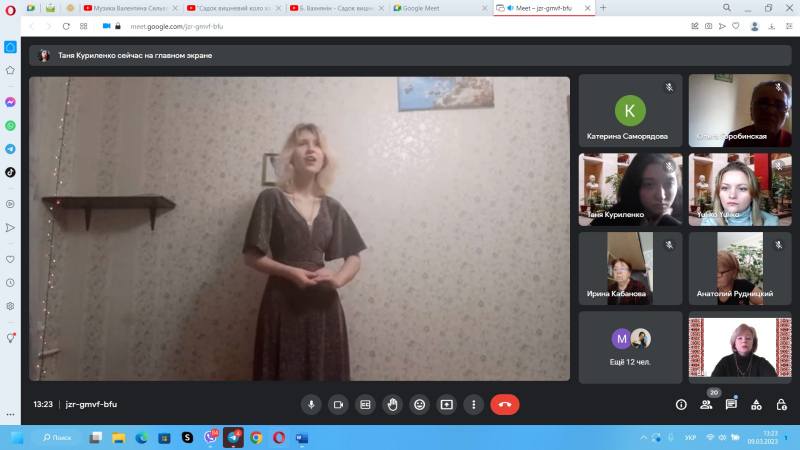Viewport: 800px width, 450px height.
Task: Open Telegram from the taskbar
Action: pyautogui.click(x=233, y=438)
